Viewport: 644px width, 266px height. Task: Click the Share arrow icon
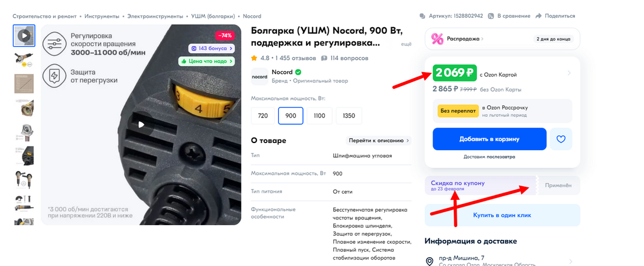[539, 16]
